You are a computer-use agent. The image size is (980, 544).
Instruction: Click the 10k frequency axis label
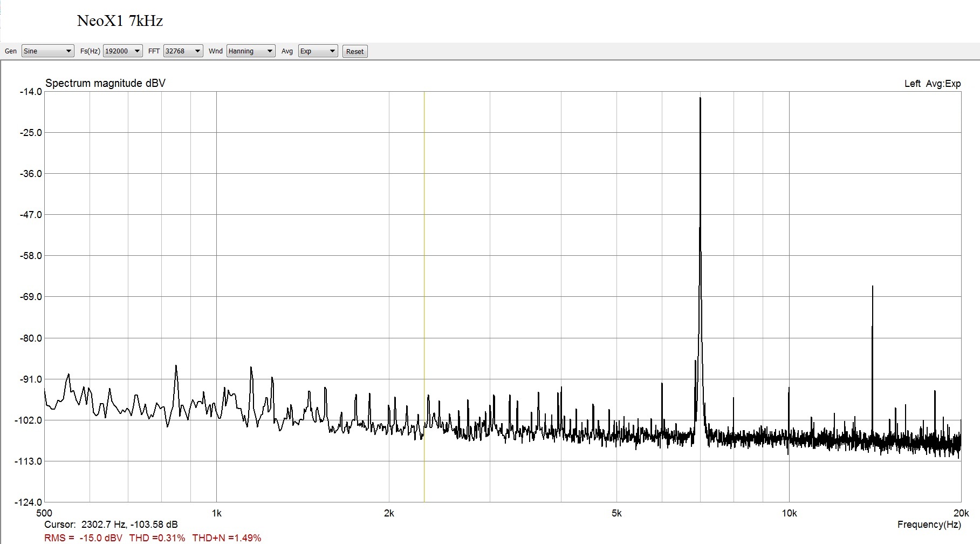[789, 513]
